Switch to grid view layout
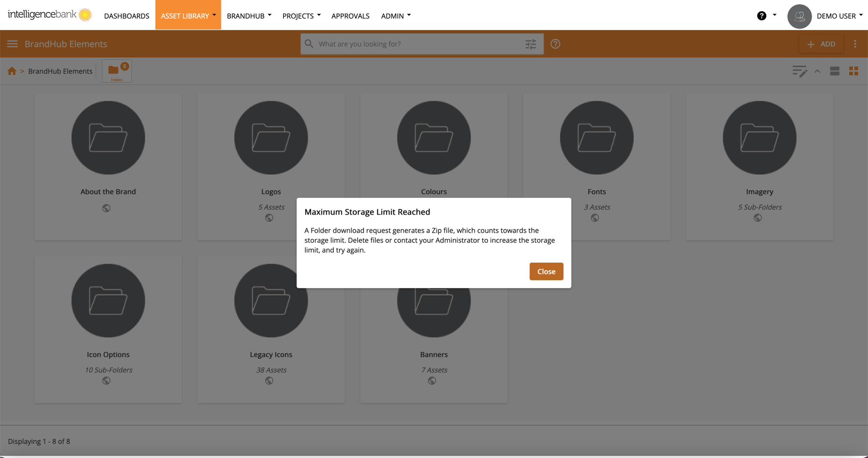Viewport: 868px width, 458px height. [x=853, y=71]
